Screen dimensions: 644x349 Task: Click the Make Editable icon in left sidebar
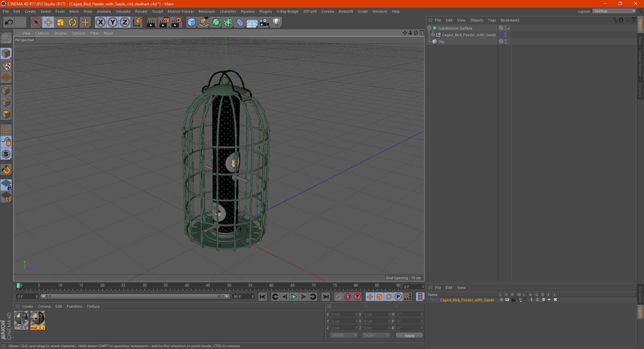click(6, 38)
